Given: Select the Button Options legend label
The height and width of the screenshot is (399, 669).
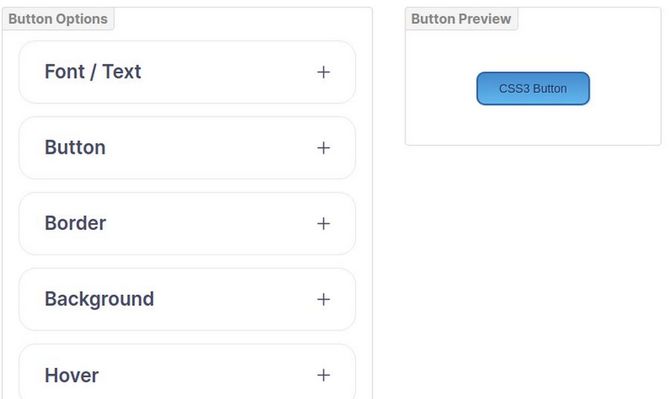Looking at the screenshot, I should coord(58,19).
